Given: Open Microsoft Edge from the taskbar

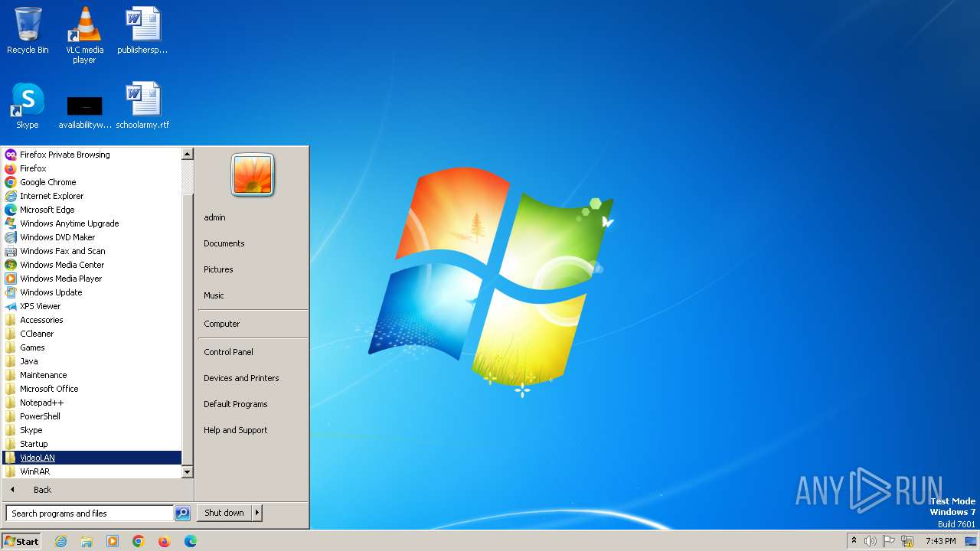Looking at the screenshot, I should pyautogui.click(x=191, y=541).
